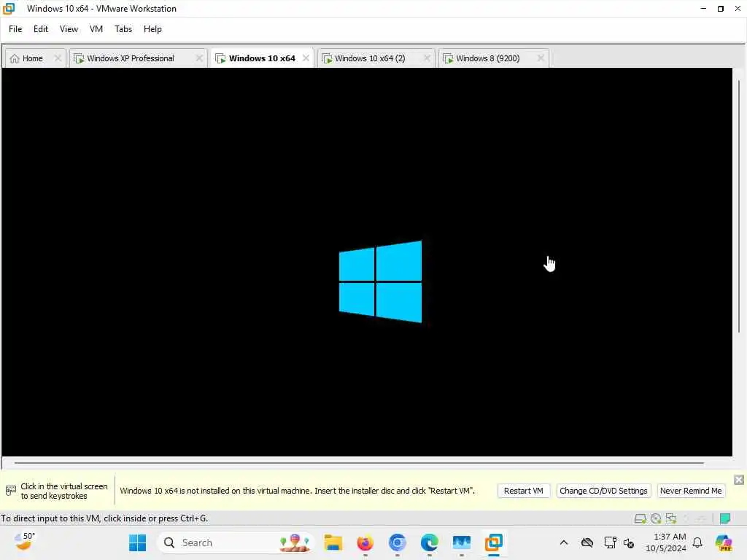Image resolution: width=747 pixels, height=560 pixels.
Task: Dismiss the install reminder bar
Action: coord(739,480)
